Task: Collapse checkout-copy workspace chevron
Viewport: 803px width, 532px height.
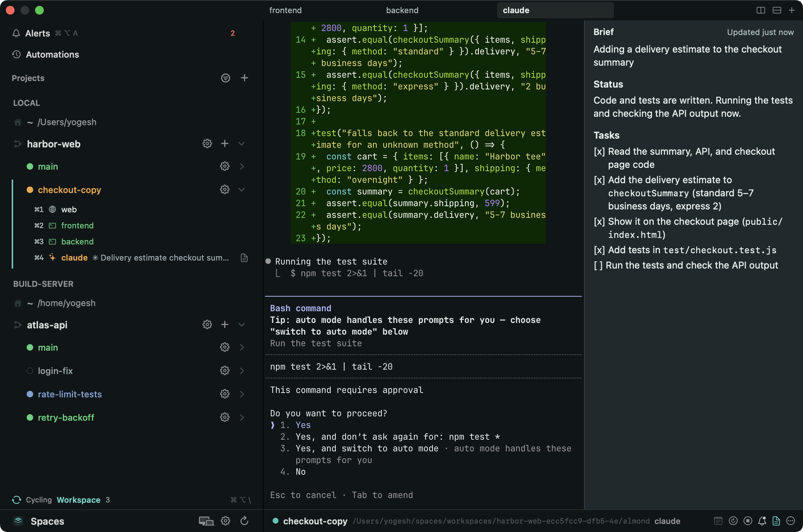Action: (x=242, y=190)
